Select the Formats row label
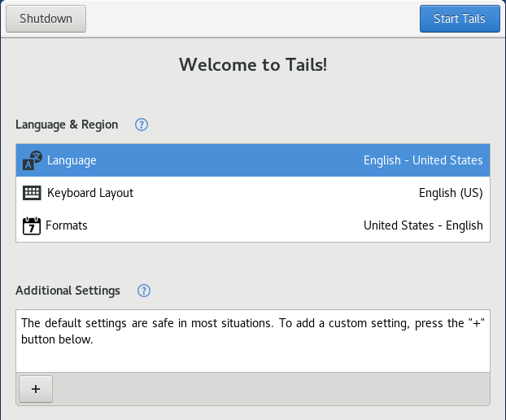 [67, 225]
